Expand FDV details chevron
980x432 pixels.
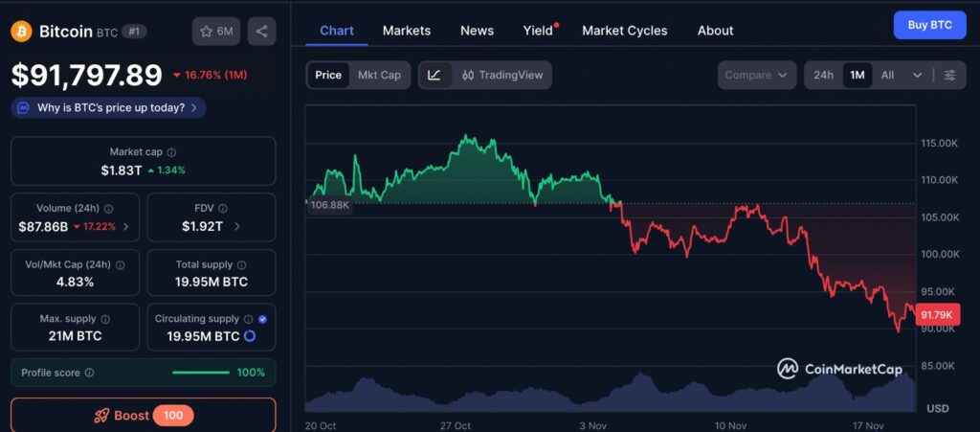coord(237,226)
